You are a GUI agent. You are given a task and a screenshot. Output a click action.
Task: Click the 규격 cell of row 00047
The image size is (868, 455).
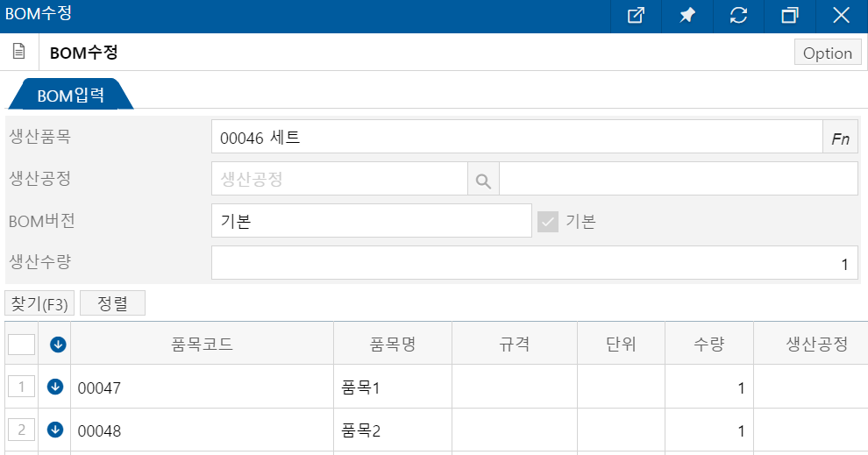515,387
